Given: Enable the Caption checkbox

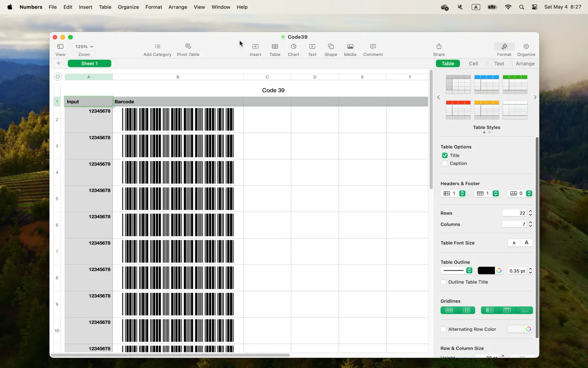Looking at the screenshot, I should 444,163.
